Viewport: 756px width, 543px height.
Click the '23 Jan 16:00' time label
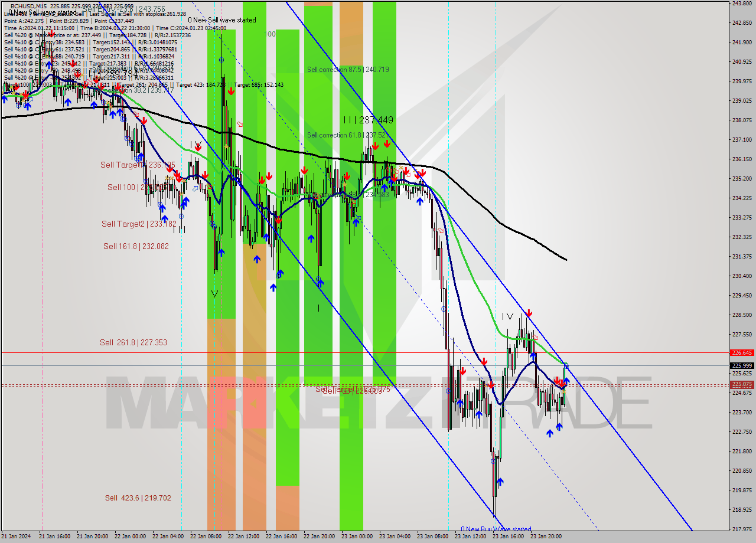(508, 537)
